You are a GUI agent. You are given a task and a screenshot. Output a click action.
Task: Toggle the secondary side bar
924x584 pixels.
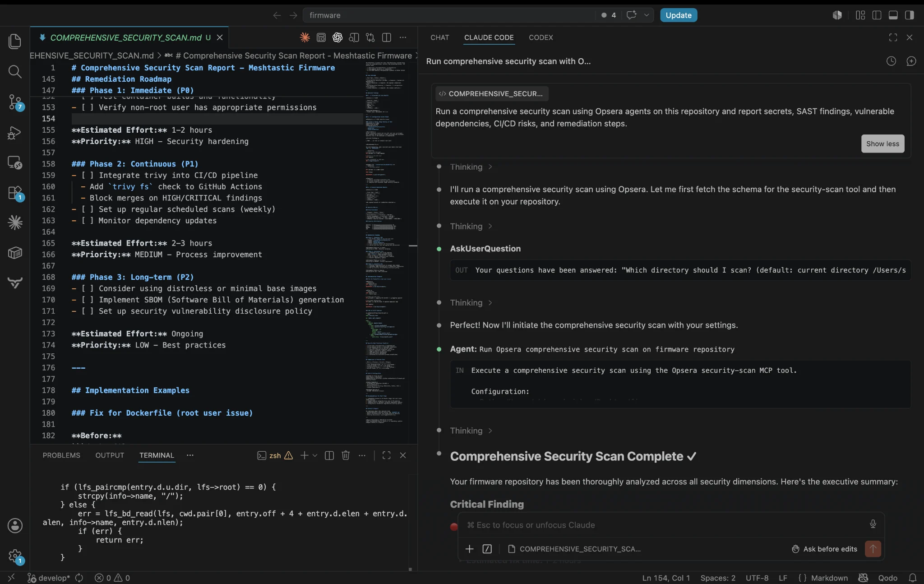pyautogui.click(x=910, y=15)
